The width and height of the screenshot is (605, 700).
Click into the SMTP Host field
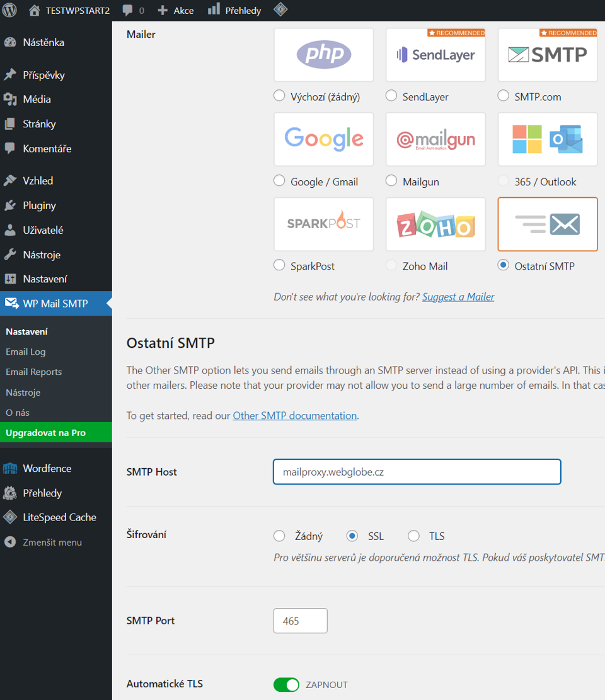[x=417, y=472]
